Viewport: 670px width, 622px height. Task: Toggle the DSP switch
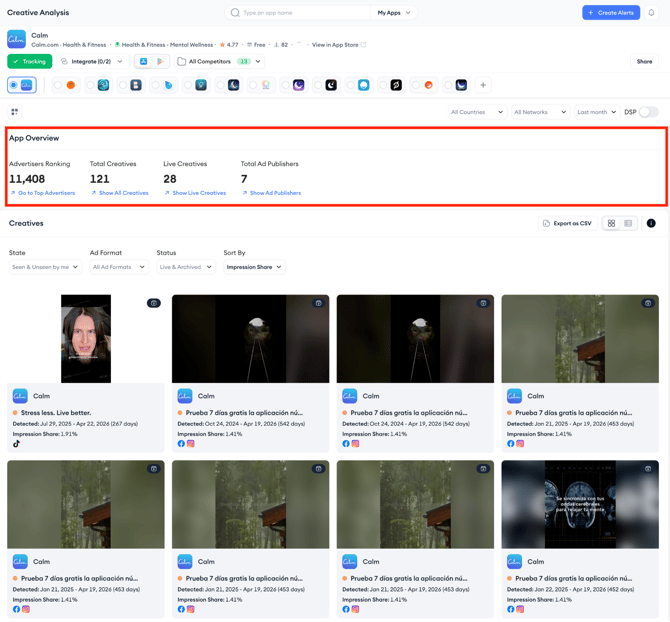point(648,112)
